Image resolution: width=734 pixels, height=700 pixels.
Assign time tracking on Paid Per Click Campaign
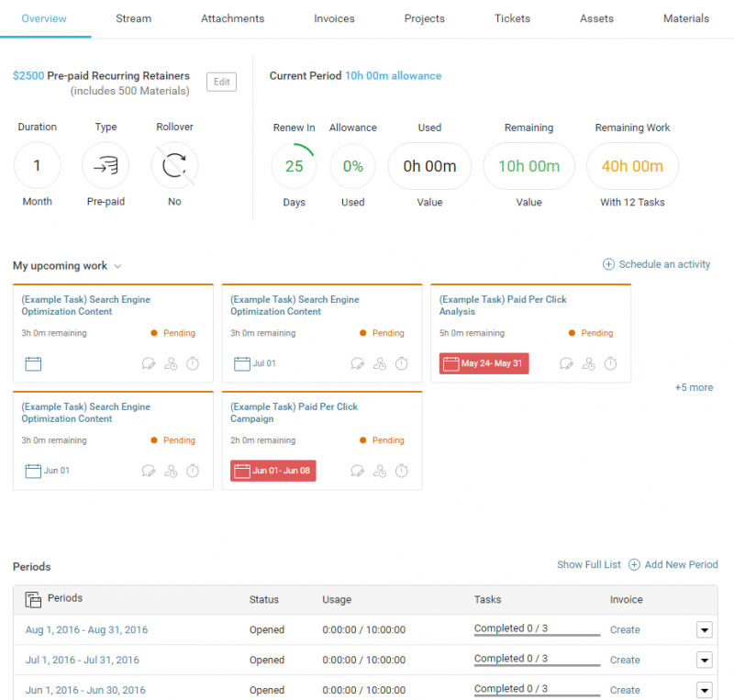coord(380,471)
